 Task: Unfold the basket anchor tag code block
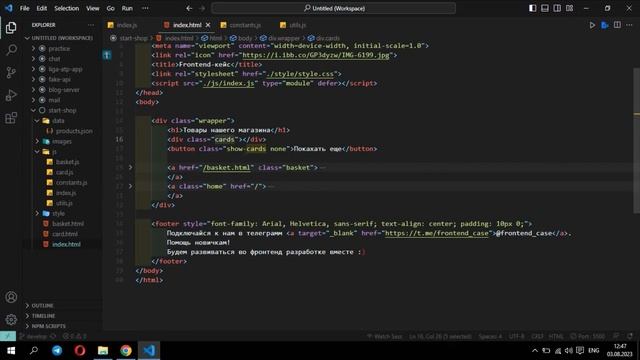[130, 167]
